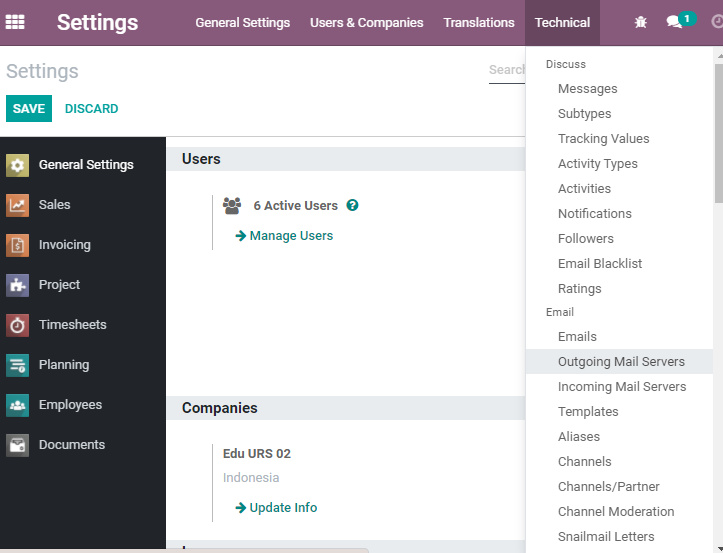
Task: Click the settings Search field
Action: [507, 70]
